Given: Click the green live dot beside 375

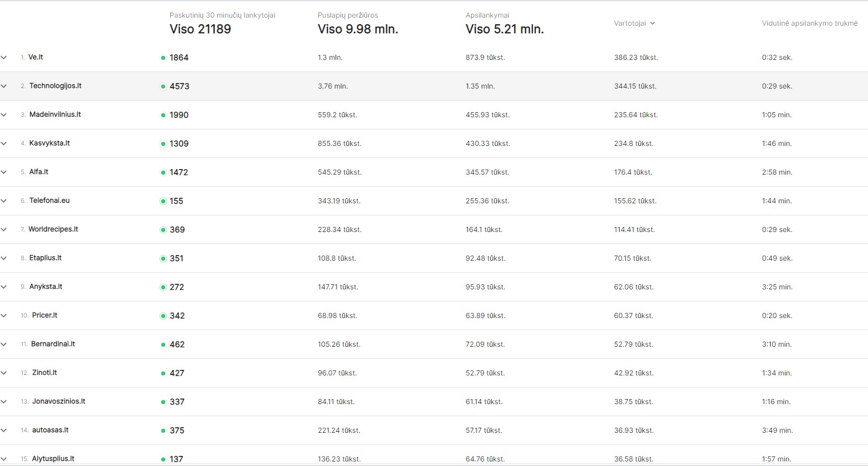Looking at the screenshot, I should [x=163, y=431].
